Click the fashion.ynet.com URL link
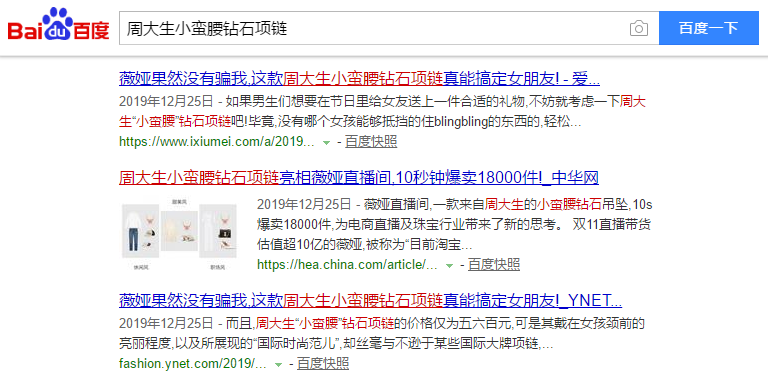768x378 pixels. (192, 364)
